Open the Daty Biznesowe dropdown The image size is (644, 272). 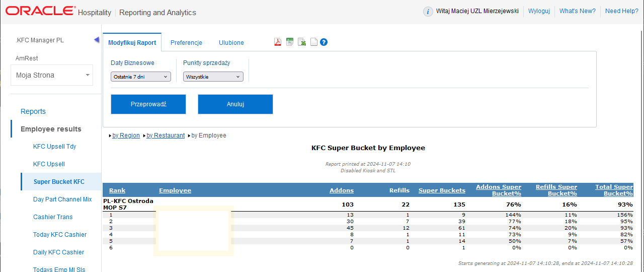click(141, 77)
